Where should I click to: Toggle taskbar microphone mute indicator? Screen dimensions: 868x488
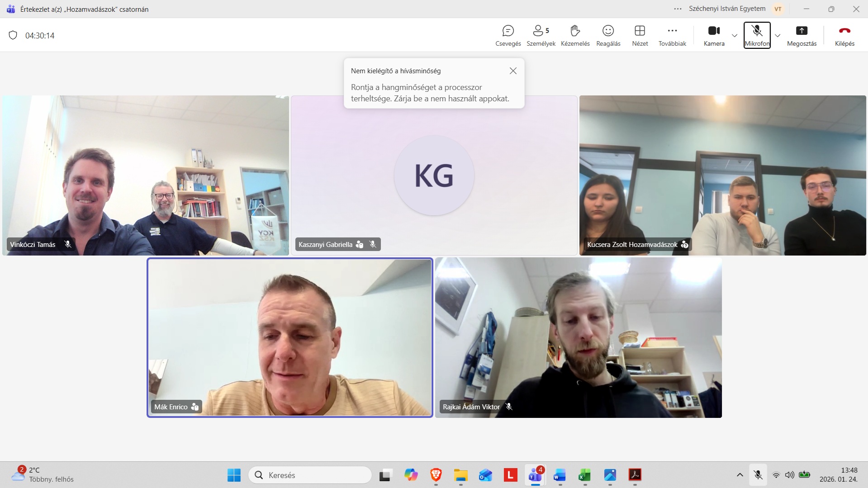(758, 475)
